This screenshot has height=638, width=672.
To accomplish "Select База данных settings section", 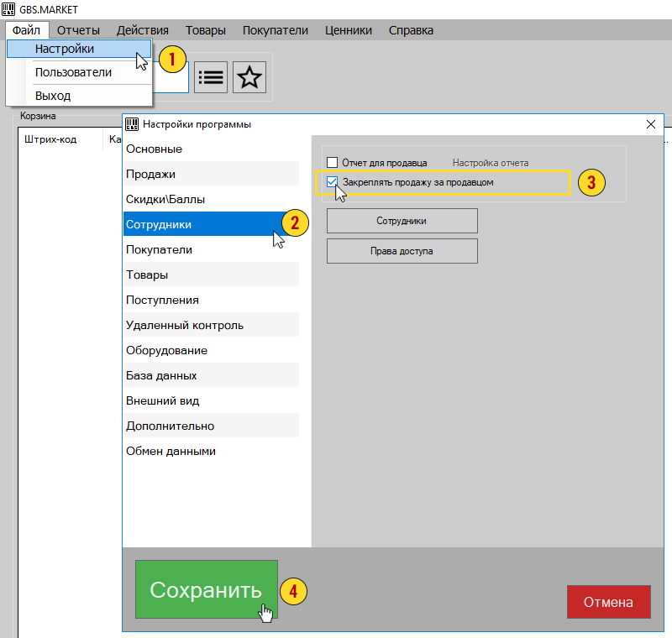I will [x=212, y=375].
